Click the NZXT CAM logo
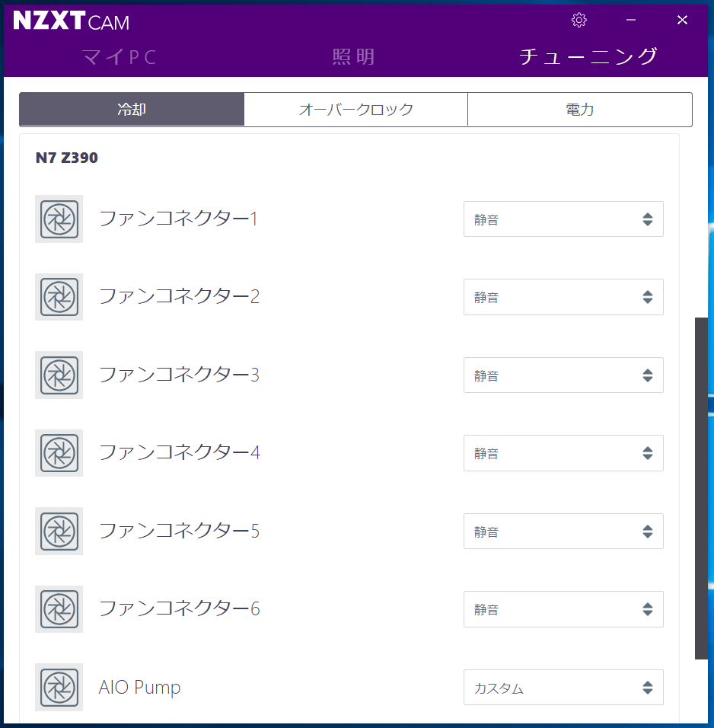714x728 pixels. tap(71, 21)
